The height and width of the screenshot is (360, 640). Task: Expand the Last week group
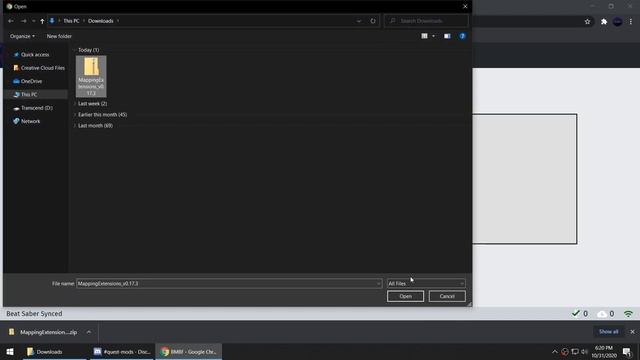[75, 104]
